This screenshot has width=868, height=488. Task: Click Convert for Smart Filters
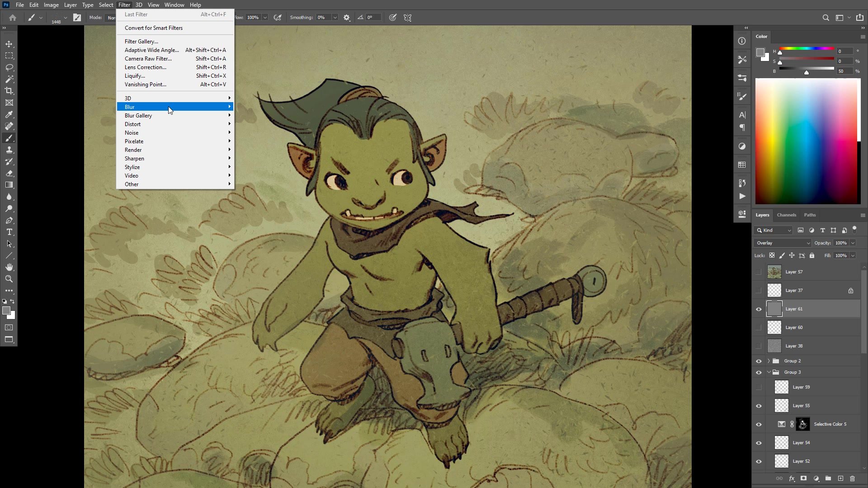[154, 28]
